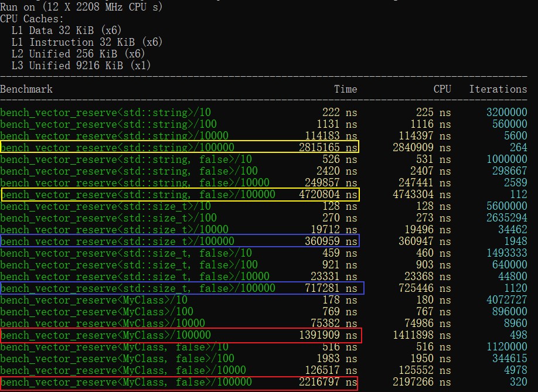Click the '3200000' iterations value
Screen dimensions: 538x392
pyautogui.click(x=507, y=113)
